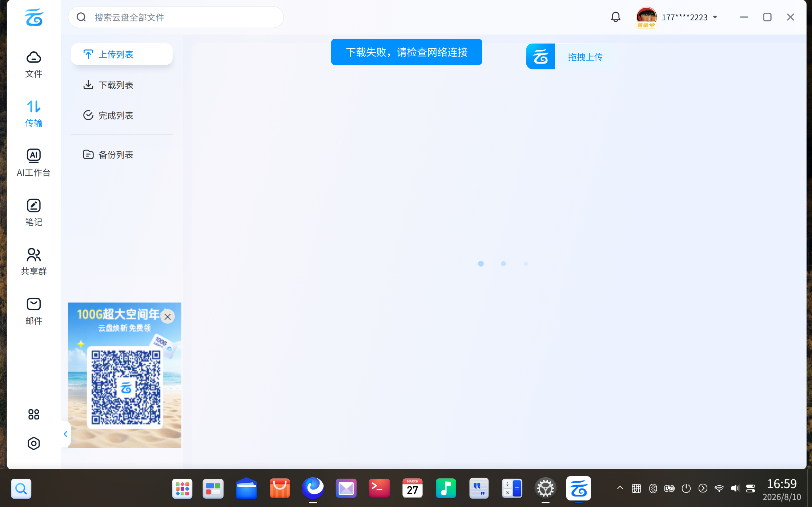Open the music app in taskbar
Viewport: 812px width, 507px height.
(x=446, y=488)
